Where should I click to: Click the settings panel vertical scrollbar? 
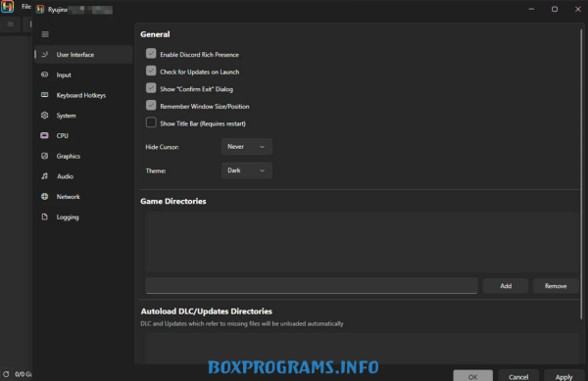click(x=581, y=174)
